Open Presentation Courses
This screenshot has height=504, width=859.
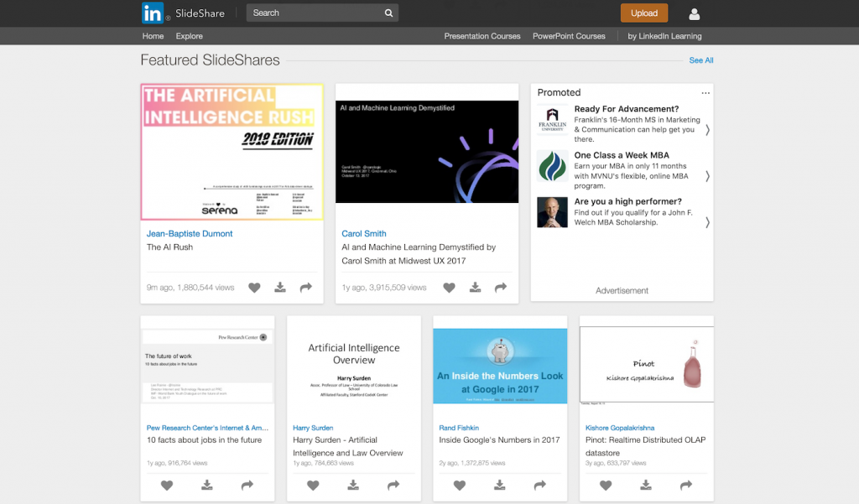click(482, 36)
